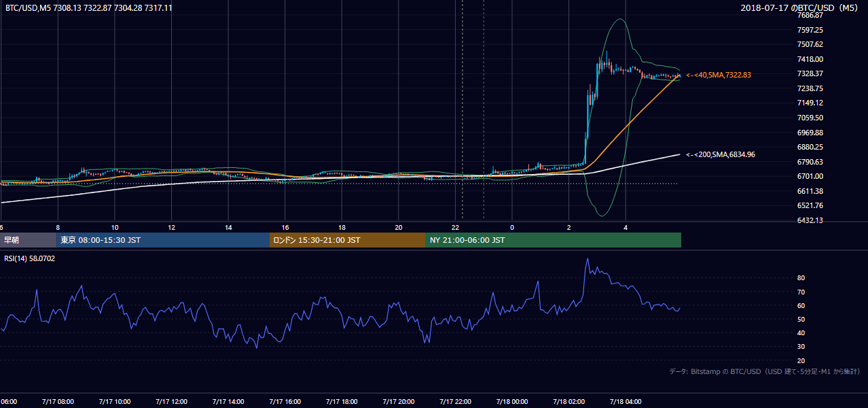This screenshot has width=868, height=408.
Task: Click the RSI(14) 58.0702 indicator label
Action: point(31,258)
